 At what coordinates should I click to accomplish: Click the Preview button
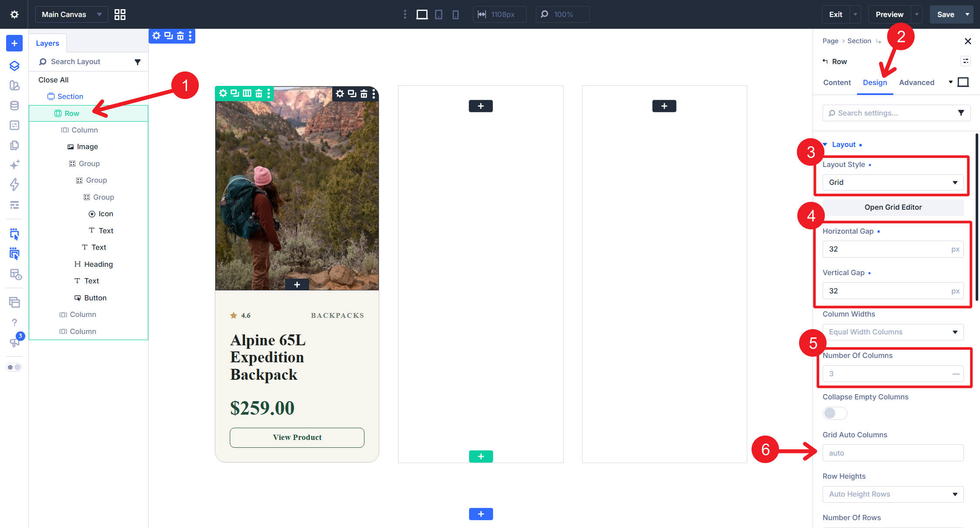[x=889, y=14]
